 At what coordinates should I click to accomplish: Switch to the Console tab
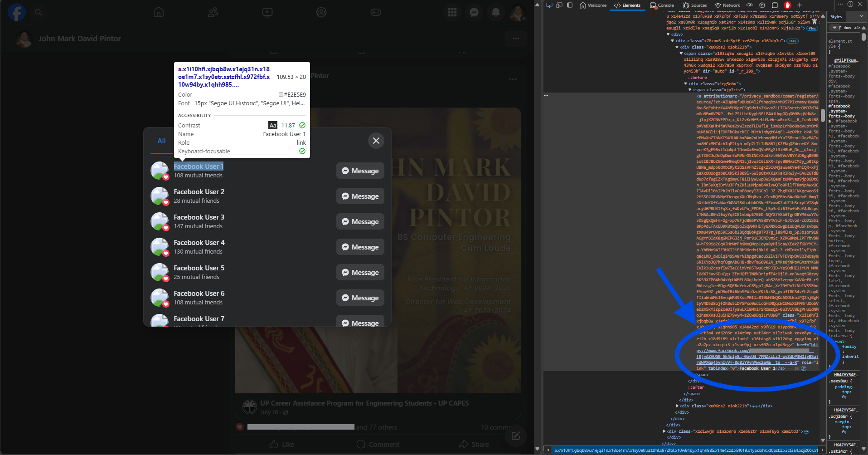662,5
